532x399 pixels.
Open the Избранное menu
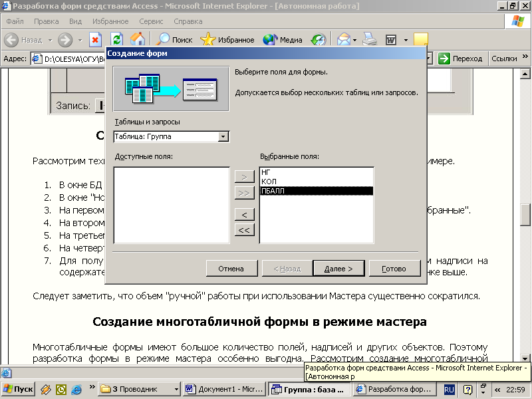pyautogui.click(x=110, y=21)
